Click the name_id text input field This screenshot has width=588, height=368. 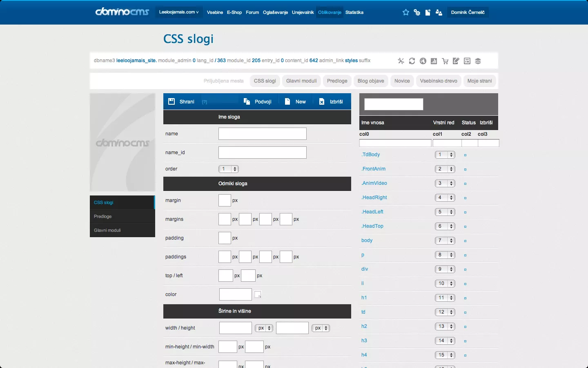coord(262,153)
